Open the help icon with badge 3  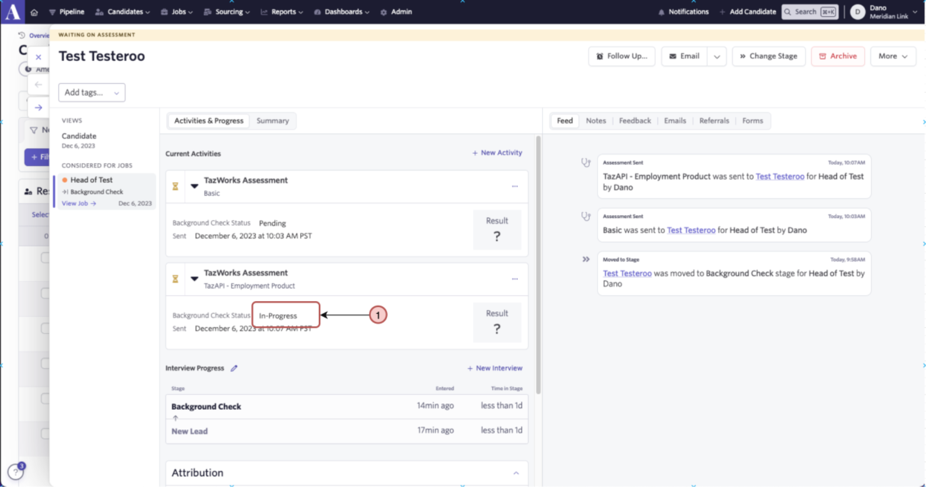[x=16, y=472]
